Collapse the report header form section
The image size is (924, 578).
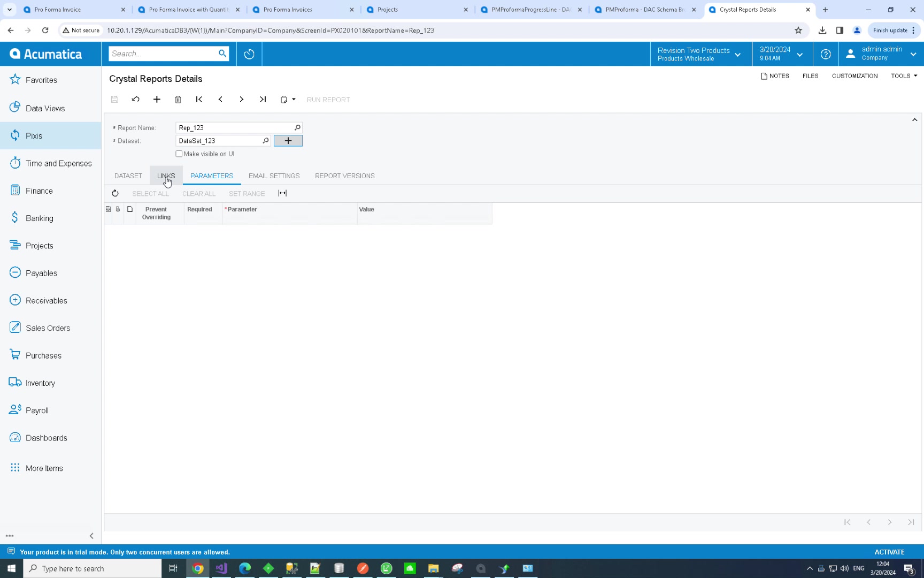[914, 120]
